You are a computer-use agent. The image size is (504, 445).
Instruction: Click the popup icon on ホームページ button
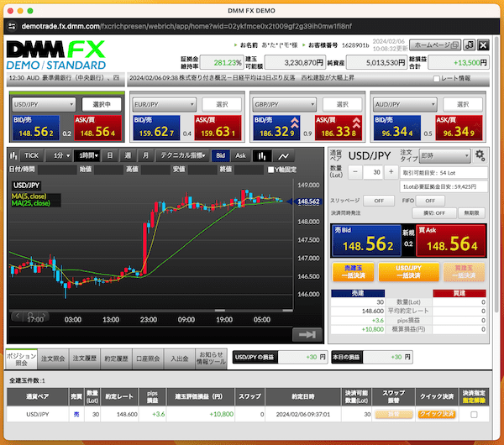[454, 45]
